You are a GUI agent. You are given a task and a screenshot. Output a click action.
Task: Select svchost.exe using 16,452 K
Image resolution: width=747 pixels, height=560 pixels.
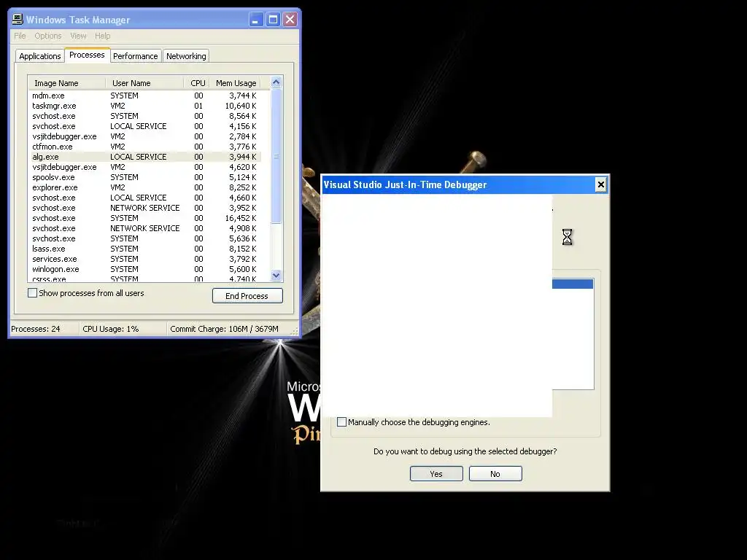(145, 218)
